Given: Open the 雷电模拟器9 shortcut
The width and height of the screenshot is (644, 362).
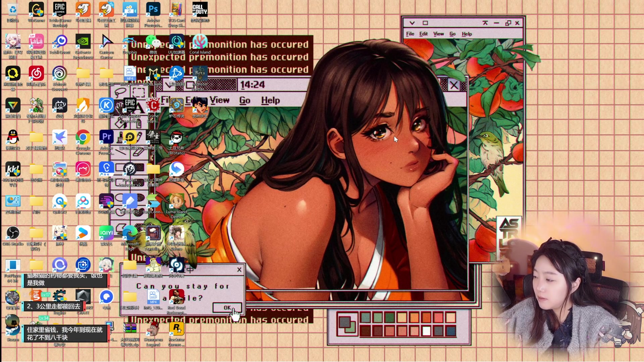Looking at the screenshot, I should tap(130, 140).
